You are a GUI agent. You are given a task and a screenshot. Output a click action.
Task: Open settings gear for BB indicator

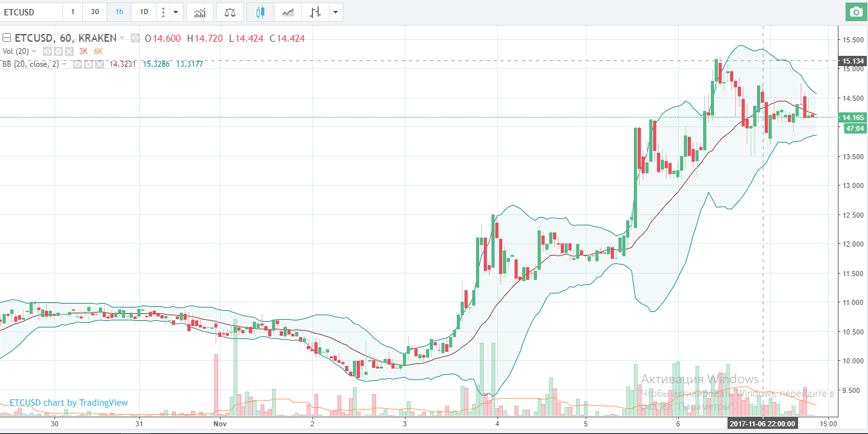[87, 64]
